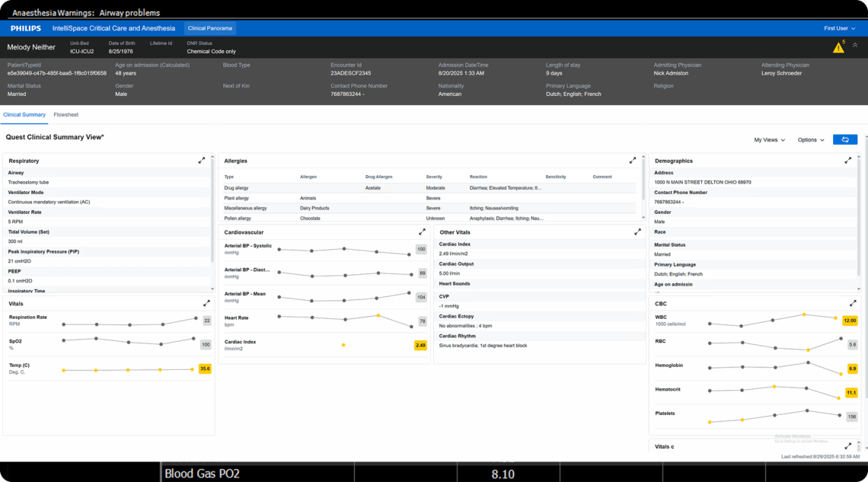Image resolution: width=868 pixels, height=482 pixels.
Task: Collapse the patient header details chevron
Action: click(854, 46)
